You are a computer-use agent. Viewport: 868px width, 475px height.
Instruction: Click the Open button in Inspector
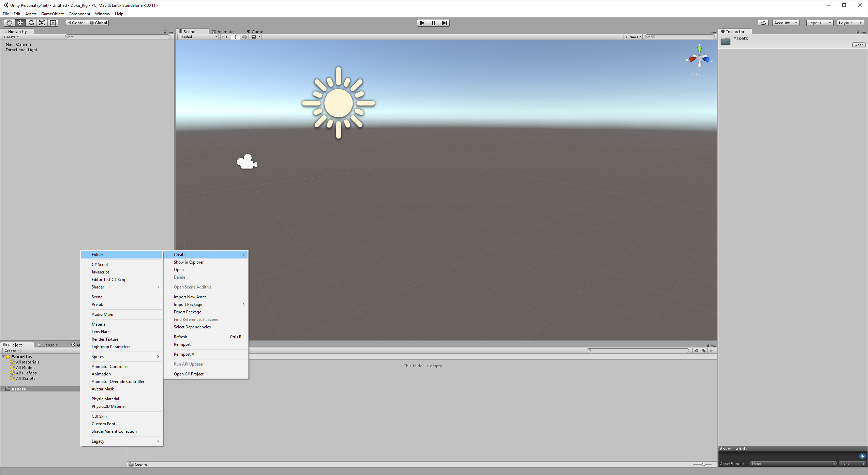click(858, 45)
